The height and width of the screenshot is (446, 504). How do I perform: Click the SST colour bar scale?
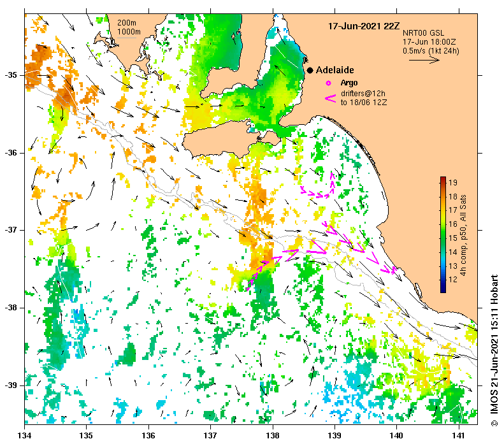(x=443, y=234)
